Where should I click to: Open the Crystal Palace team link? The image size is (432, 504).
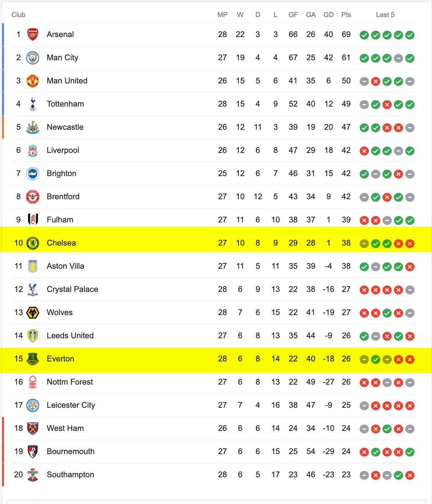pyautogui.click(x=72, y=289)
